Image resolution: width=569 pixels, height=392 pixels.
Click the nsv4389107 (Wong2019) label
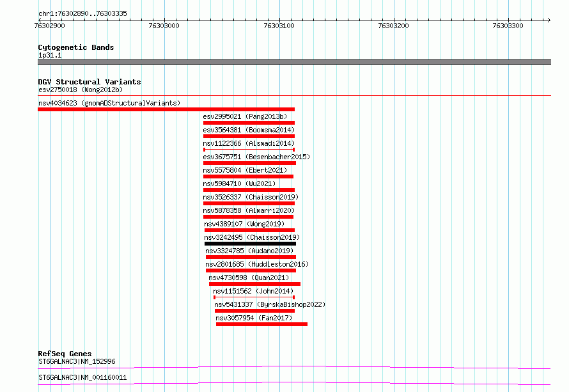coord(244,224)
